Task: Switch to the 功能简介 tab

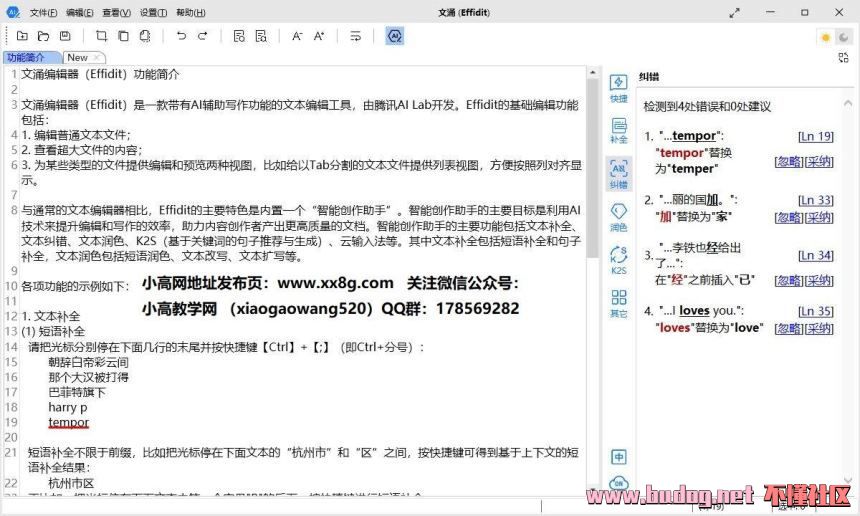Action: click(x=32, y=57)
